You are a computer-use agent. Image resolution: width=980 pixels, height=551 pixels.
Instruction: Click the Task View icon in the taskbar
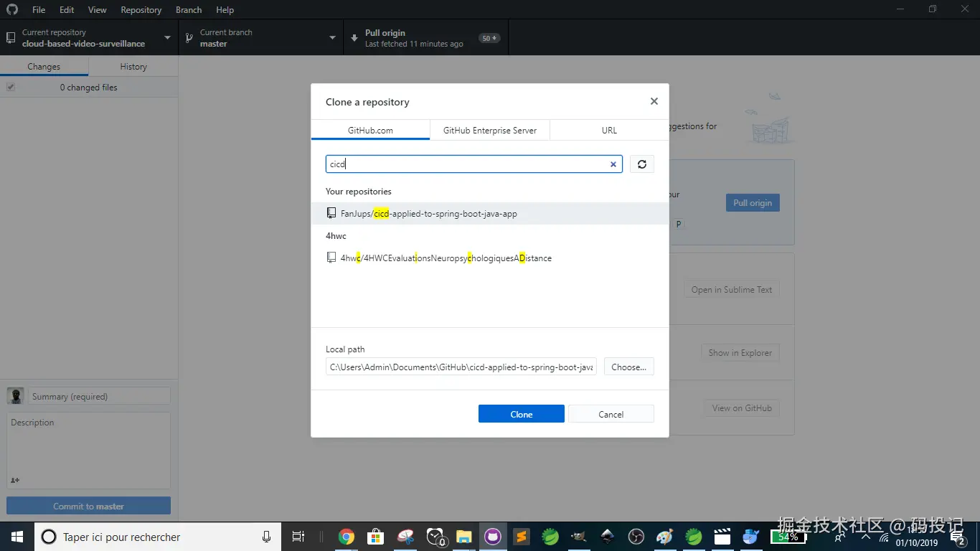click(x=298, y=537)
